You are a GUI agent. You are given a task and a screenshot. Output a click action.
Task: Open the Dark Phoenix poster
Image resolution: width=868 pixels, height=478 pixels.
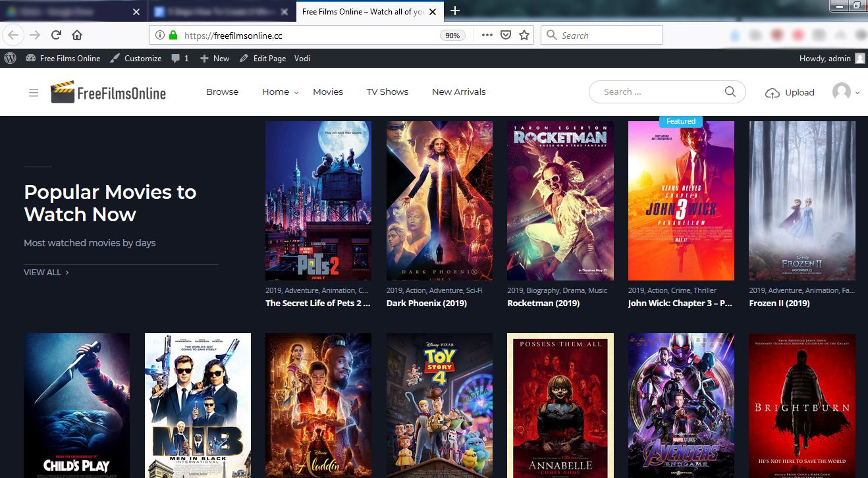439,201
